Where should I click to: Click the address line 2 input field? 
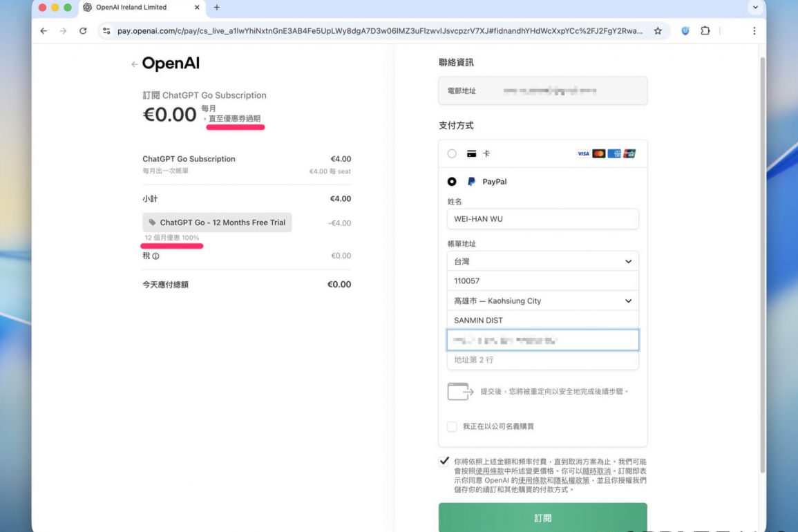click(x=542, y=360)
